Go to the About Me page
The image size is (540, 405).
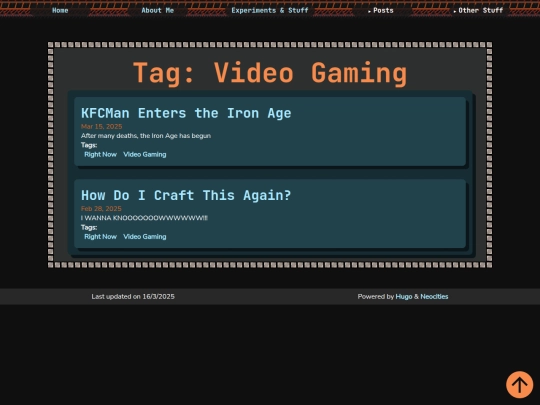click(x=157, y=10)
